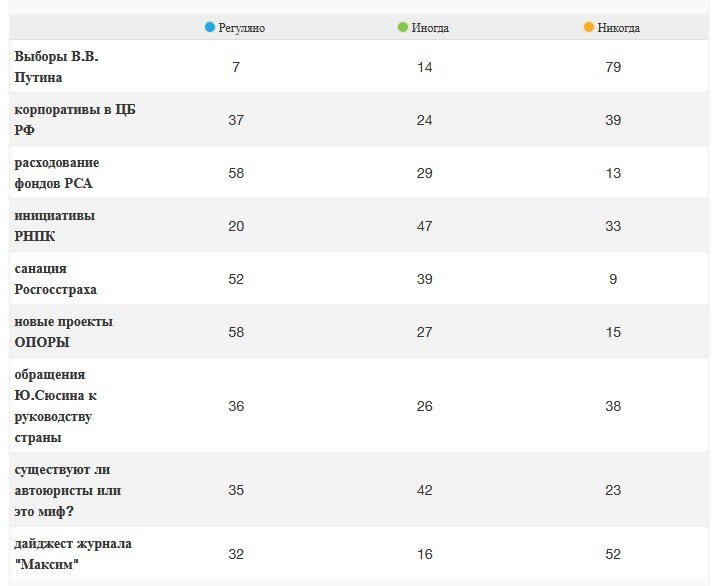
Task: Click the row label Выборы В.В. Путина
Action: 56,67
